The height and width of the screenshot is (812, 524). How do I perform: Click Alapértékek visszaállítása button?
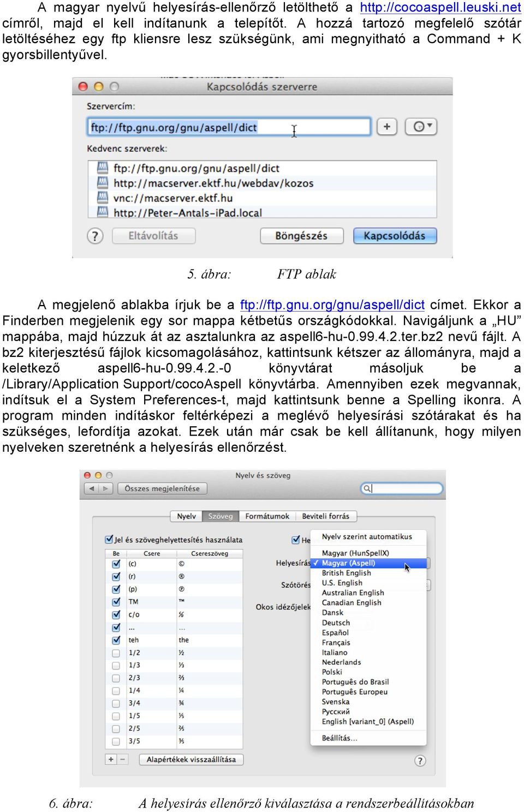(x=191, y=759)
